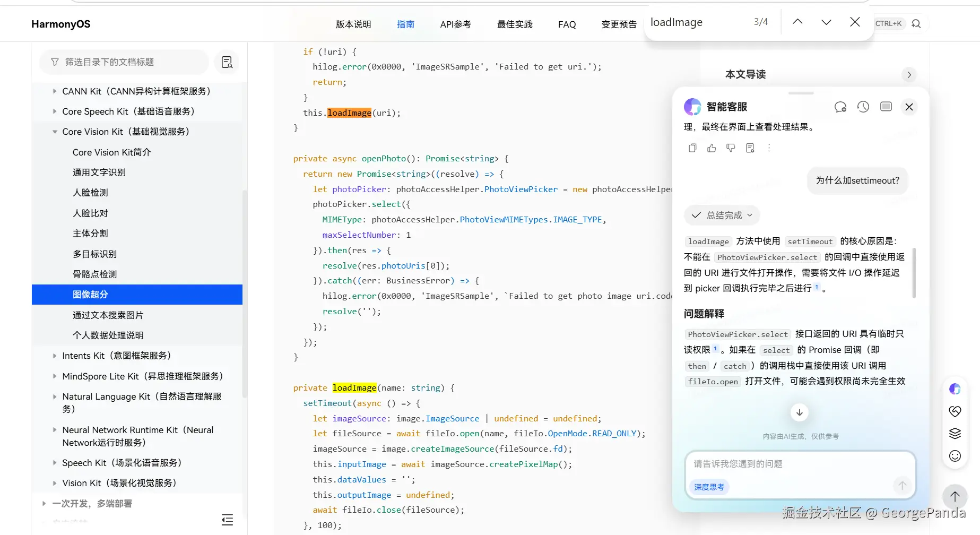Expand the 一次开发，多端部署 tree node
The image size is (980, 535).
point(44,503)
